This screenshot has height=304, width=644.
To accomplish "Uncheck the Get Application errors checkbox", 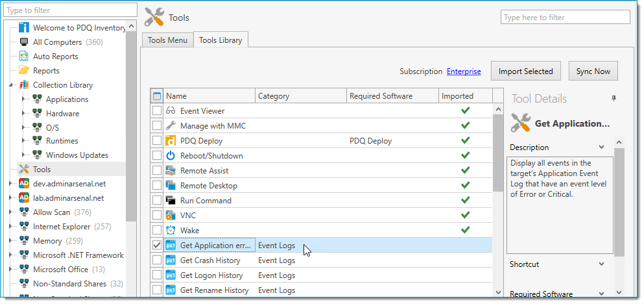I will 156,246.
